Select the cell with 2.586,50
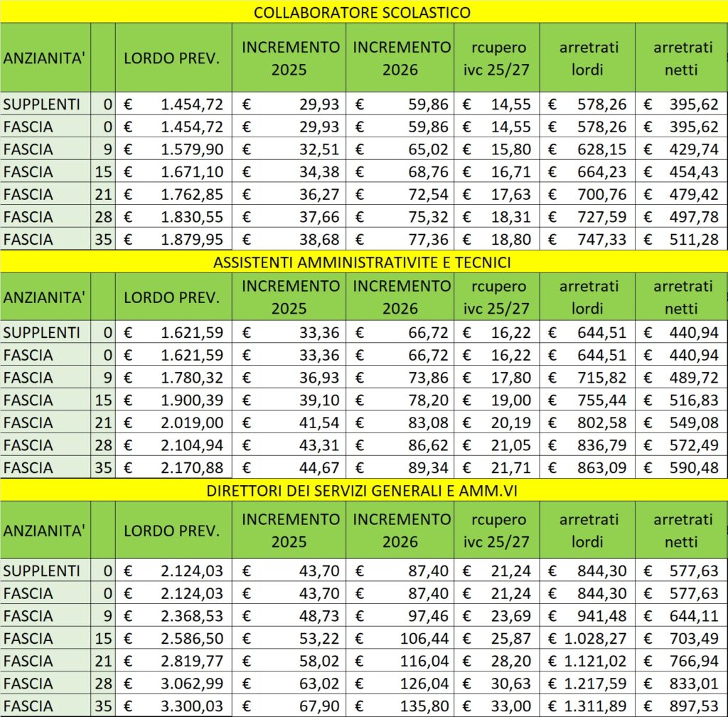The width and height of the screenshot is (728, 717). (x=173, y=639)
